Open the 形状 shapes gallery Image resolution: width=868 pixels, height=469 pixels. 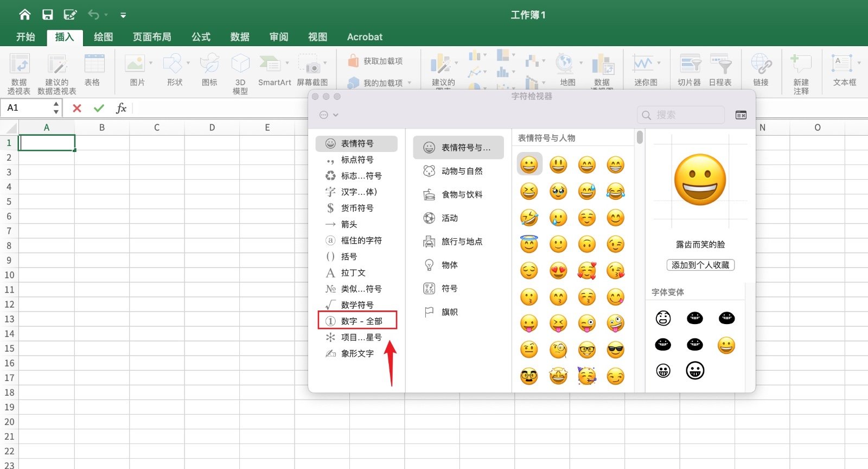tap(174, 69)
